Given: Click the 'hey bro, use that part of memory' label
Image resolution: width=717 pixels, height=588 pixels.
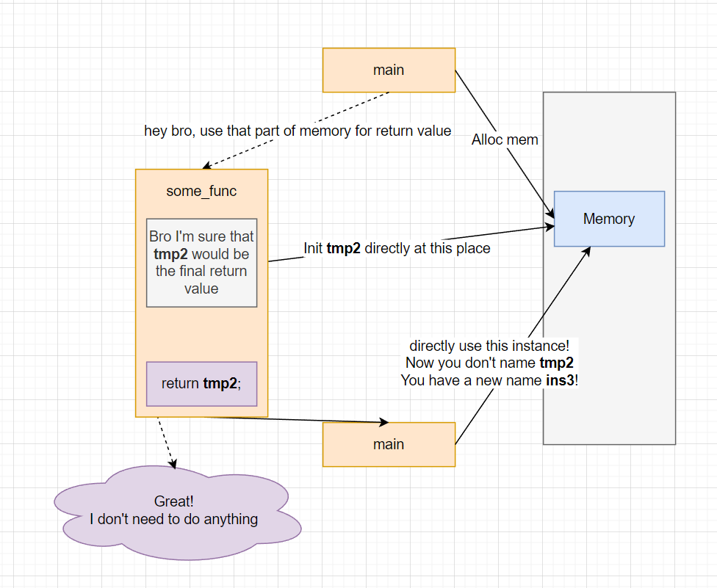Looking at the screenshot, I should click(298, 131).
